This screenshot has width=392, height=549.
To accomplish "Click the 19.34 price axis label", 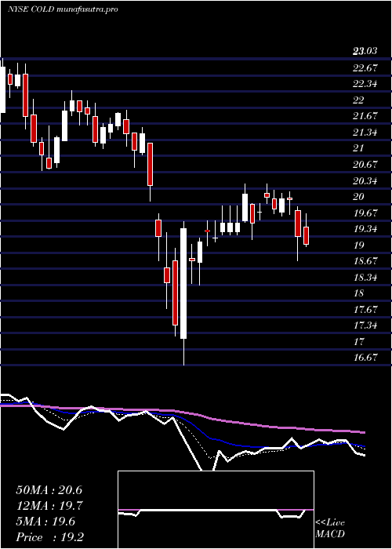I will [x=365, y=229].
